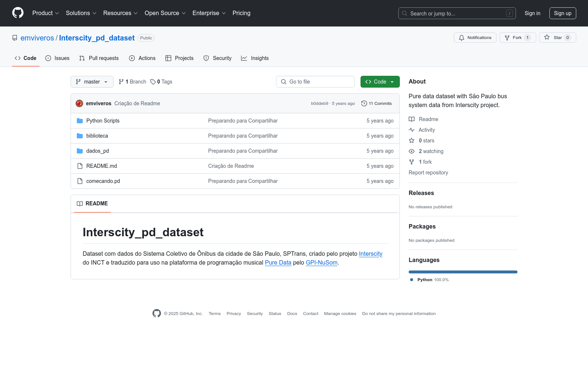
Task: Open the master branch selector
Action: point(92,82)
